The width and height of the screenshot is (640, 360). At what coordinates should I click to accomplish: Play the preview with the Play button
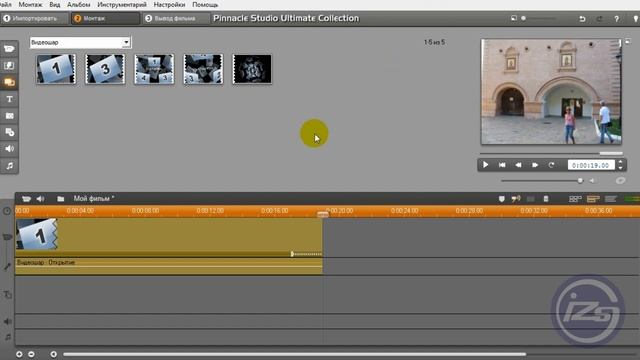point(485,165)
